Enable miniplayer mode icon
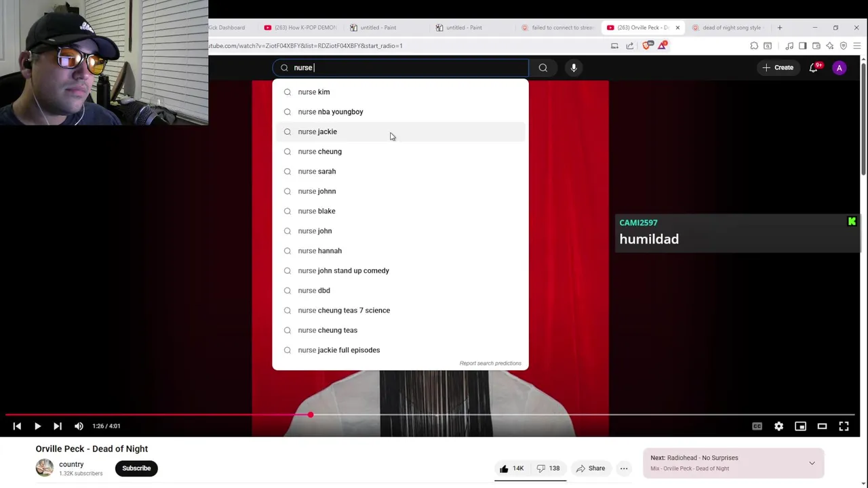The width and height of the screenshot is (868, 488). click(x=800, y=426)
